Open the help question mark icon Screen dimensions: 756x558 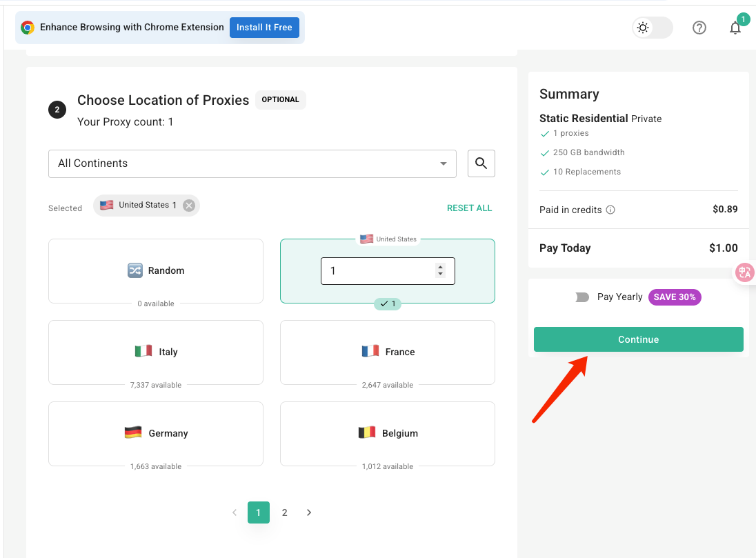699,28
